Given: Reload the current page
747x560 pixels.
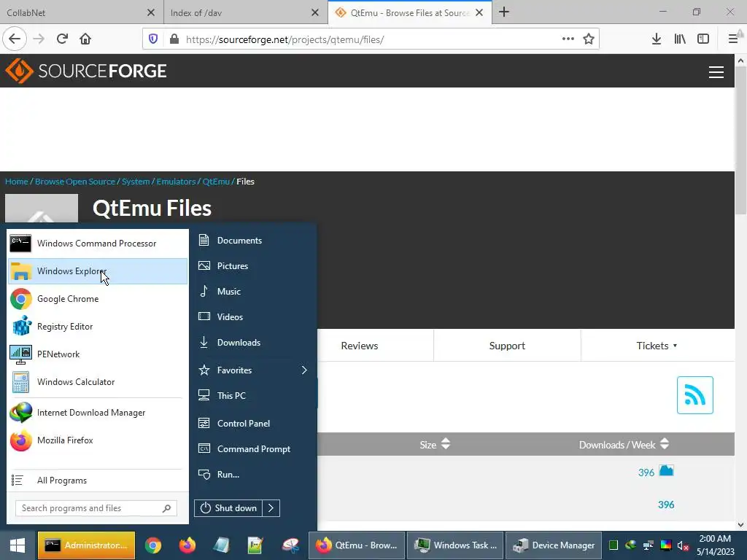Looking at the screenshot, I should point(62,39).
